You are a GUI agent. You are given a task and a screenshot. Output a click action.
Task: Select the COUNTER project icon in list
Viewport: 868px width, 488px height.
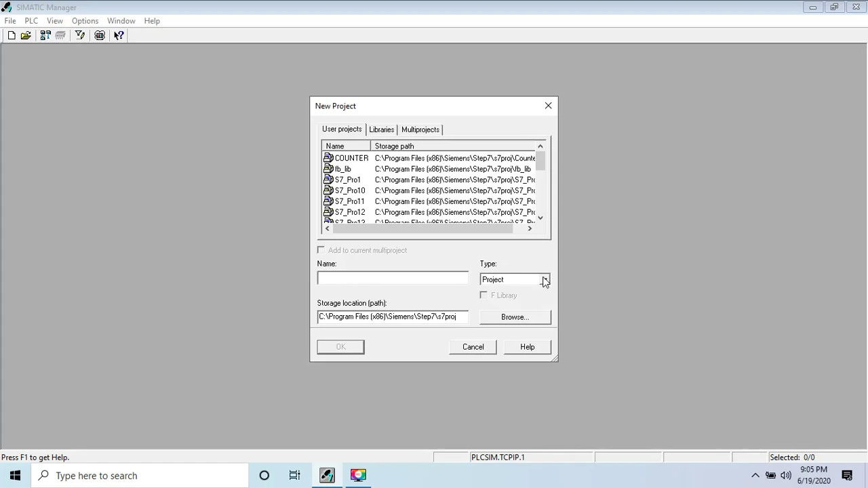click(x=328, y=158)
